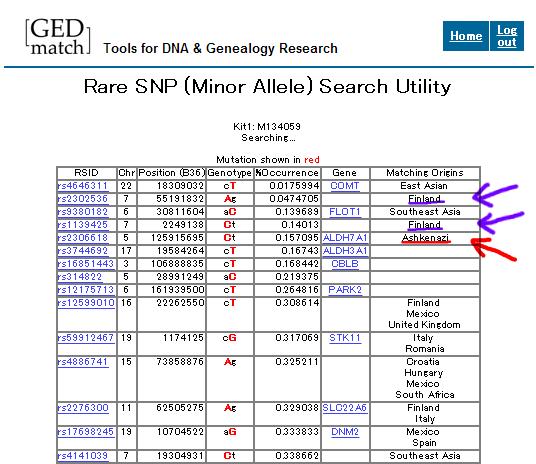Open the rs2302536 SNP link
Image resolution: width=536 pixels, height=464 pixels.
83,199
